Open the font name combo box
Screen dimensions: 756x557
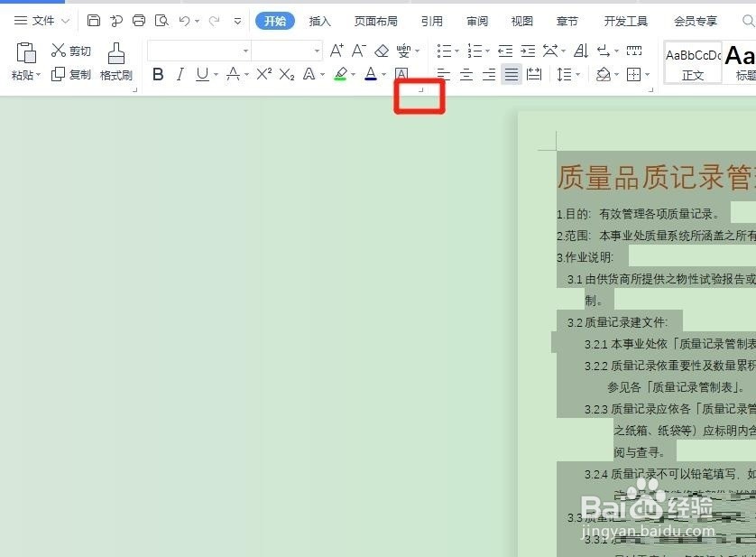tap(199, 51)
